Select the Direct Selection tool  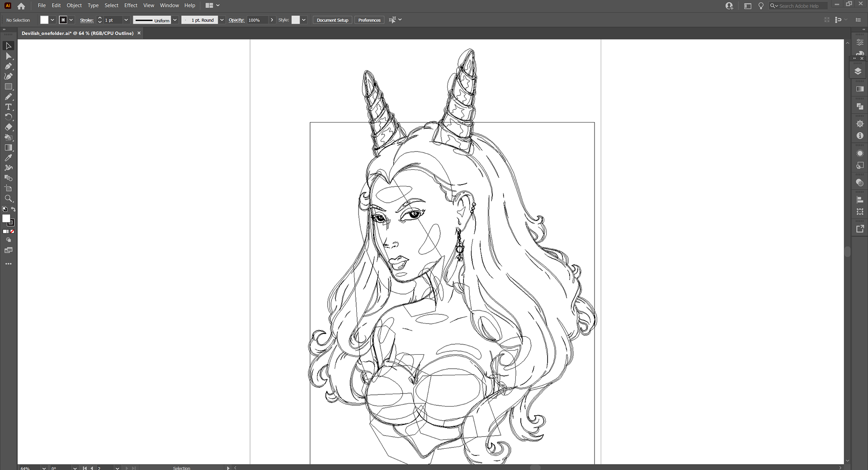pos(9,56)
